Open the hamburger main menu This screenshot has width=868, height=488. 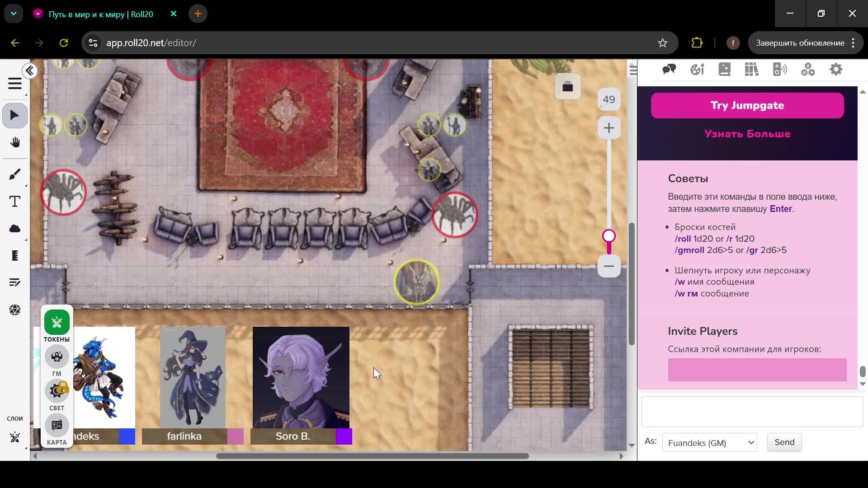[x=15, y=84]
